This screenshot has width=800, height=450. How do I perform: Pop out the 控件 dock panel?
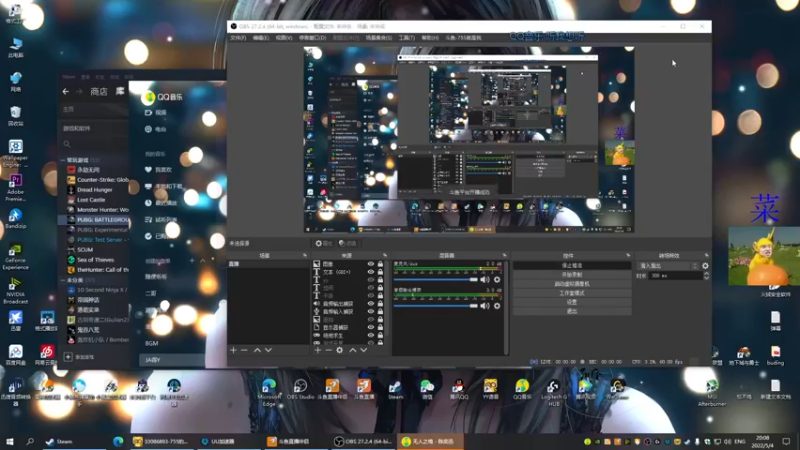tap(628, 255)
